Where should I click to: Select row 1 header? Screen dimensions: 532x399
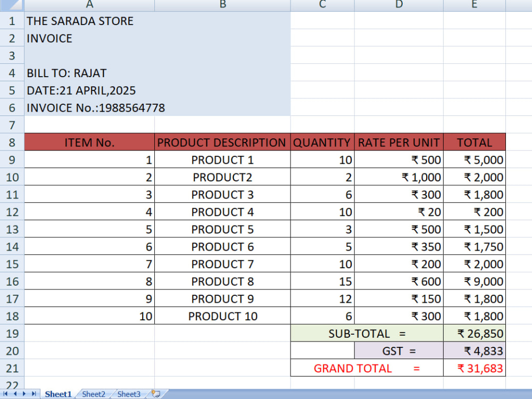[12, 21]
